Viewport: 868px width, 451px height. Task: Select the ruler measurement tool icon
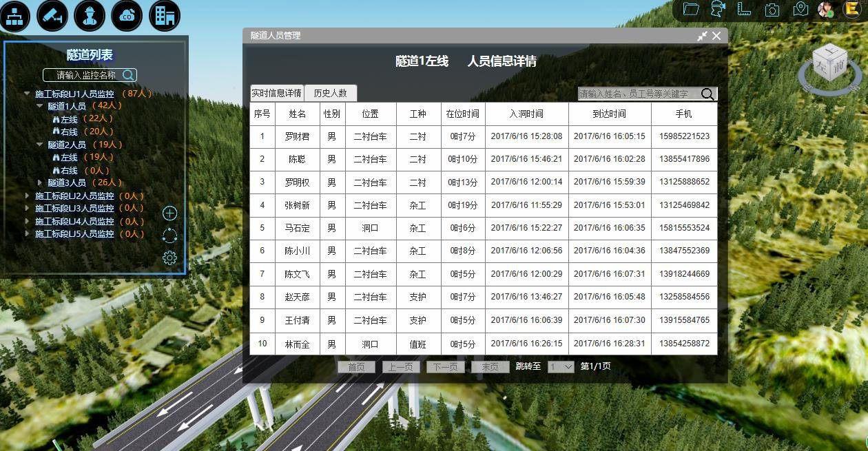[x=744, y=9]
